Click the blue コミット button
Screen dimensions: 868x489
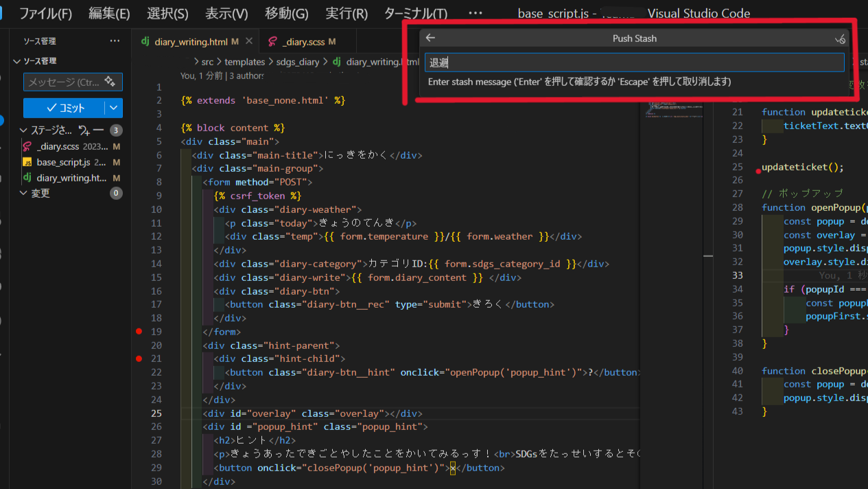pyautogui.click(x=62, y=108)
